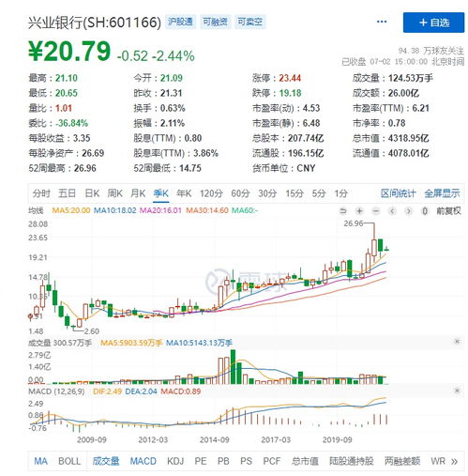Toggle the 陆股通持股 indicator
This screenshot has width=468, height=476.
[x=352, y=461]
